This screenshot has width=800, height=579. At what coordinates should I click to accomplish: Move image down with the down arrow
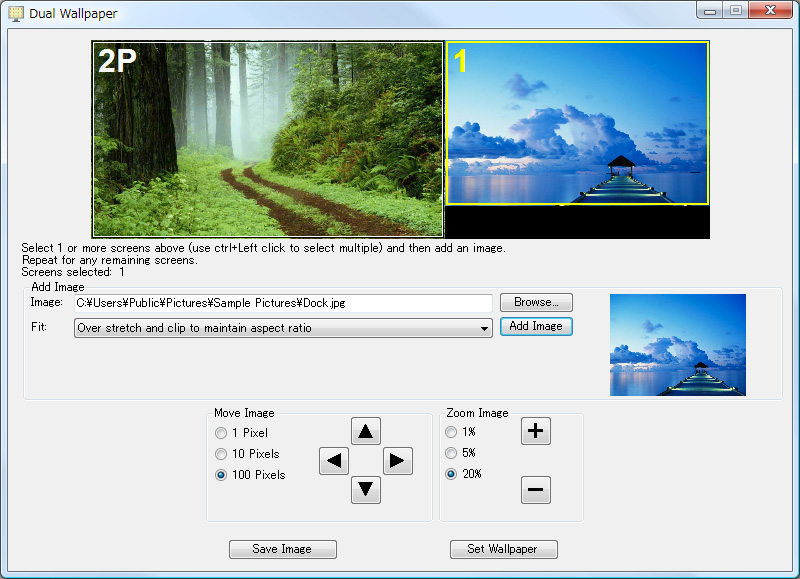pyautogui.click(x=365, y=490)
